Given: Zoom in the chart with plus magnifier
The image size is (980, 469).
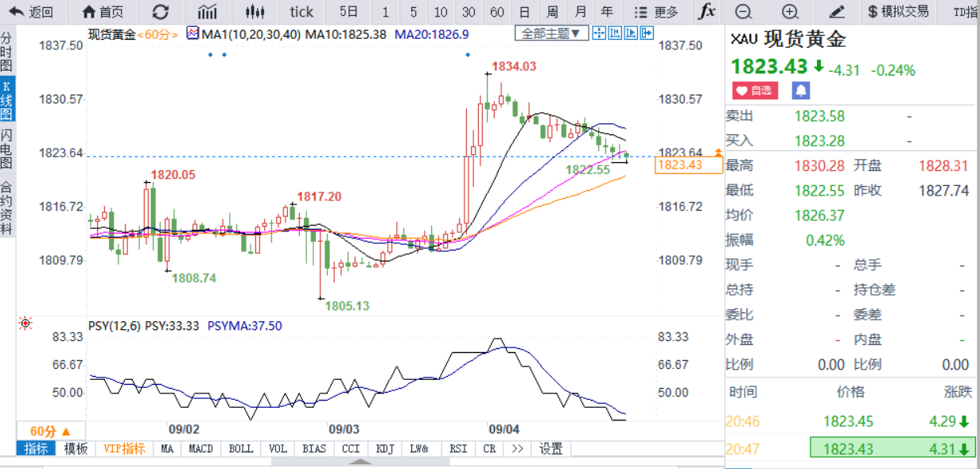Looking at the screenshot, I should point(789,12).
